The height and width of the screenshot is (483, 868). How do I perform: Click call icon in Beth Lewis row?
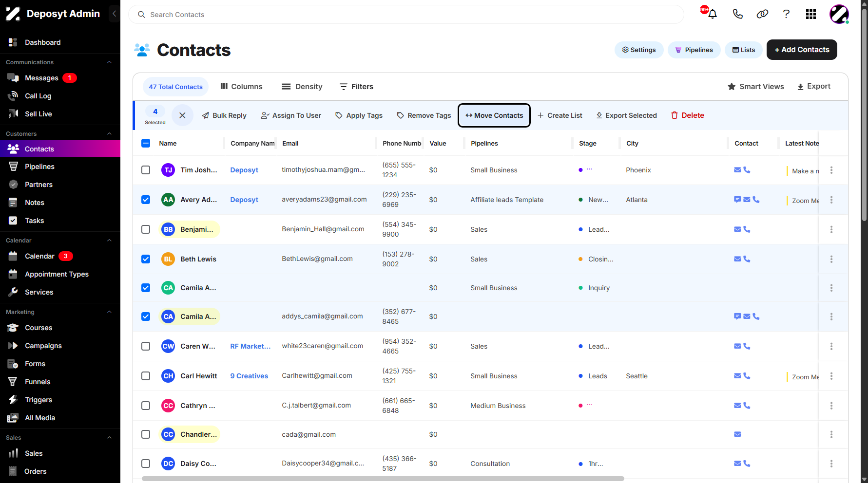747,259
